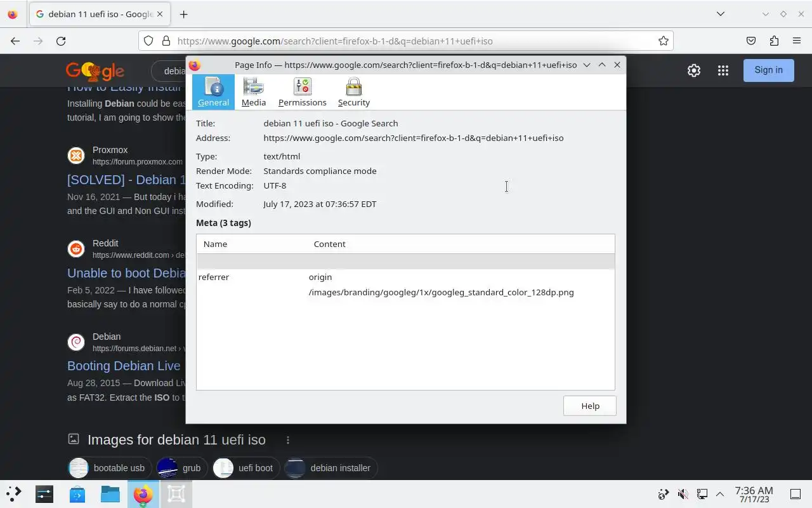Bookmark this page with the star icon

click(x=664, y=41)
